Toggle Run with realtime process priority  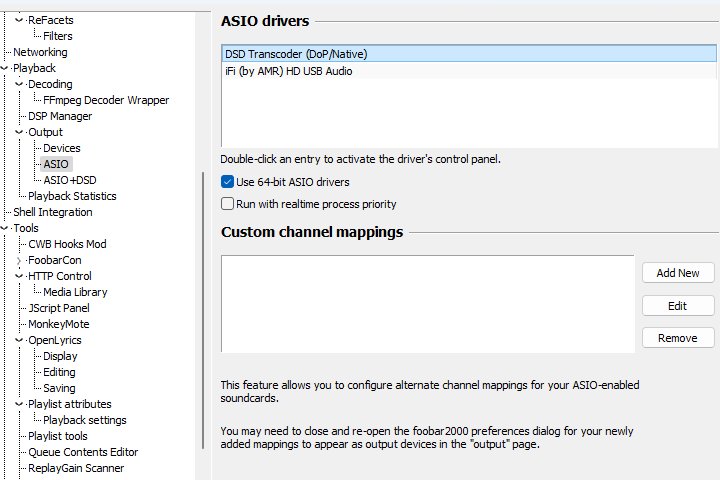227,204
